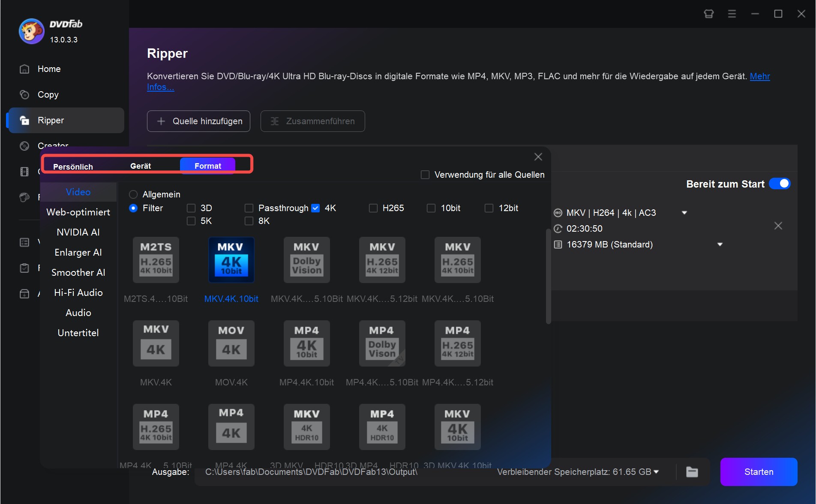
Task: Remove the source with the X icon
Action: click(778, 226)
